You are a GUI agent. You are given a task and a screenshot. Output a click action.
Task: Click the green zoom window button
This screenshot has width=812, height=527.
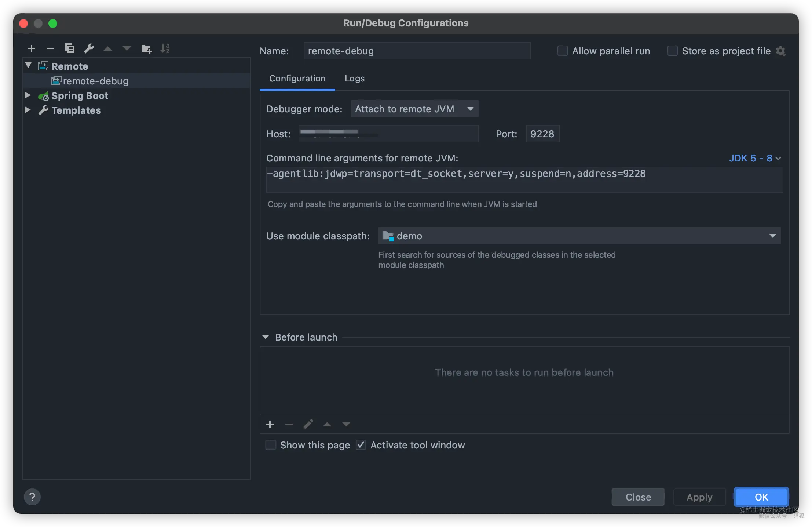click(53, 23)
